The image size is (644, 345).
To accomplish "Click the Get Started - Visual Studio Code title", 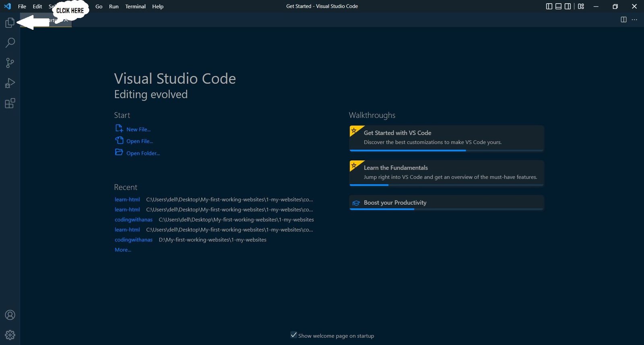I will pyautogui.click(x=322, y=6).
